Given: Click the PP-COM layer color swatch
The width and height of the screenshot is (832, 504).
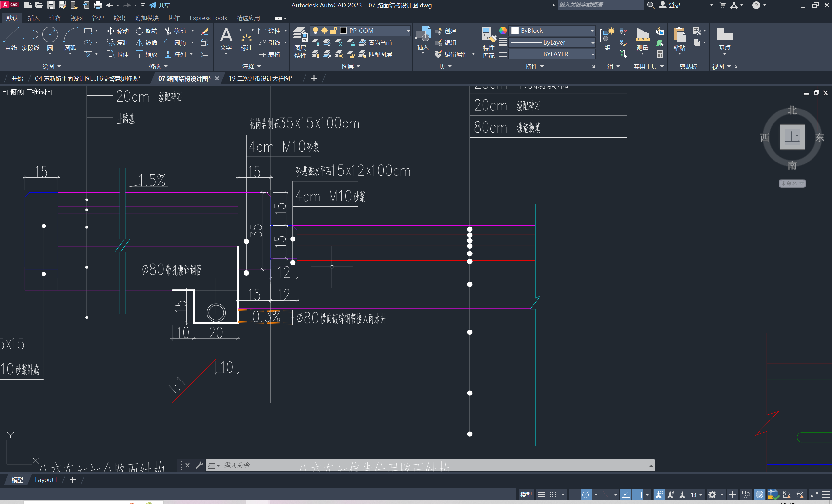Looking at the screenshot, I should click(343, 31).
